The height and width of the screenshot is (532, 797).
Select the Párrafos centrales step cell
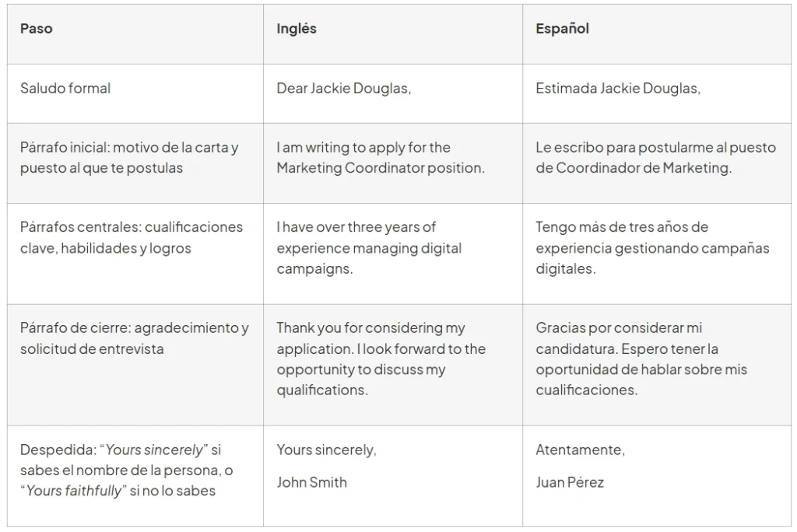135,254
